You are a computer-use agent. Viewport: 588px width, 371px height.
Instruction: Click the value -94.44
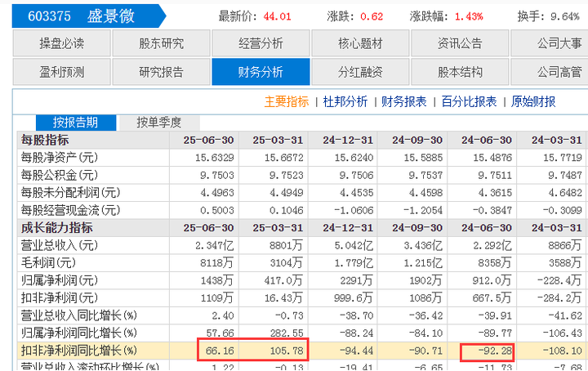point(356,351)
